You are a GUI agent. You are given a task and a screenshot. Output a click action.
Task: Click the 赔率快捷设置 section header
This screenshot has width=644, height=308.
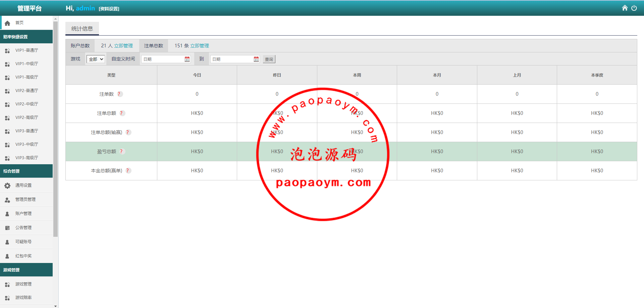26,37
